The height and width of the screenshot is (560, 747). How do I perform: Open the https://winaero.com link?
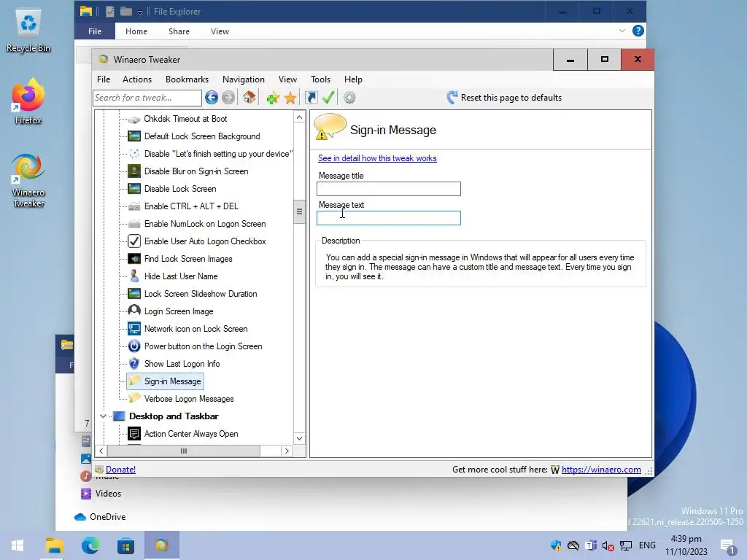point(601,470)
